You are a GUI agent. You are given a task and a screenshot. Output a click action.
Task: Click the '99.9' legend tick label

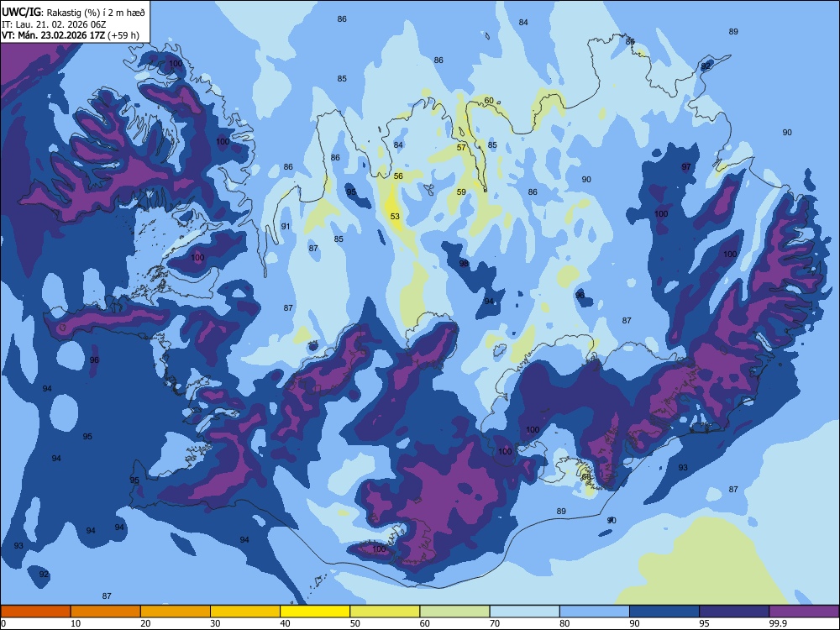(x=777, y=623)
